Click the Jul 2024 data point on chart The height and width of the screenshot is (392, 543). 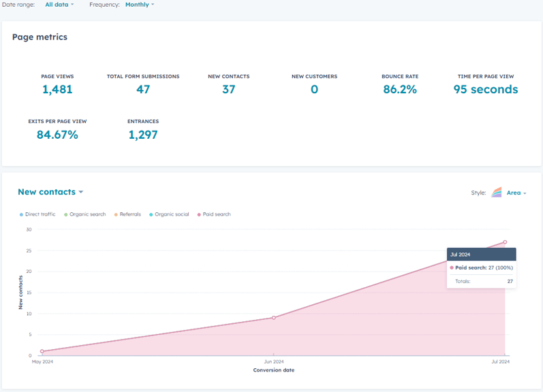coord(505,242)
